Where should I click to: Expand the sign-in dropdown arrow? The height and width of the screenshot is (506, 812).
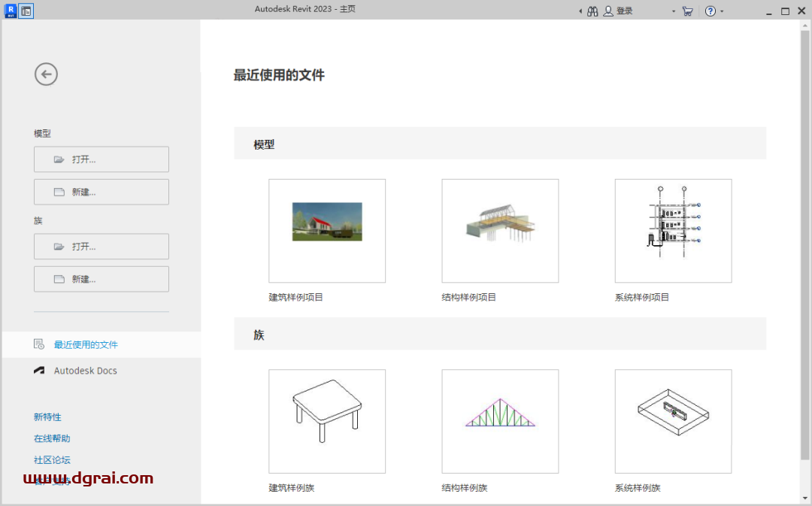click(674, 11)
